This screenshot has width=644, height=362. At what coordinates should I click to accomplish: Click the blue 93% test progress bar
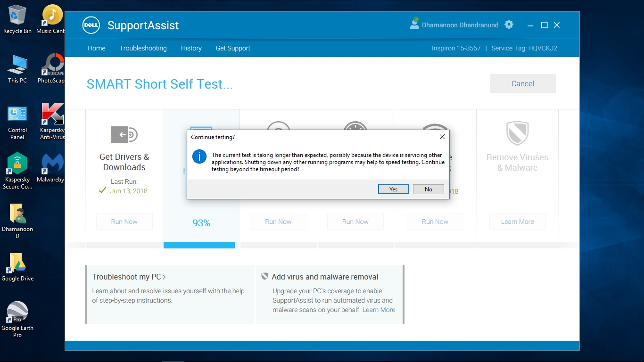coord(199,245)
